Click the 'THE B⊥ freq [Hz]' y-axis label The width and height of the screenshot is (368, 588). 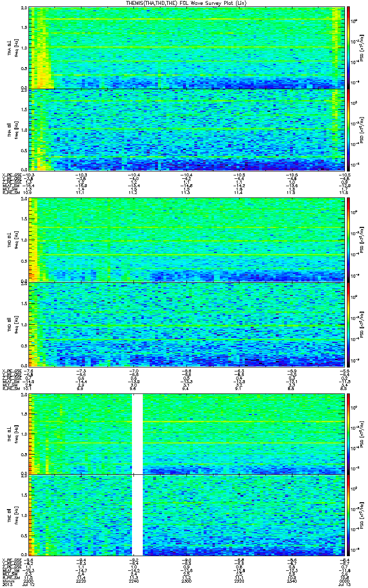click(x=12, y=433)
